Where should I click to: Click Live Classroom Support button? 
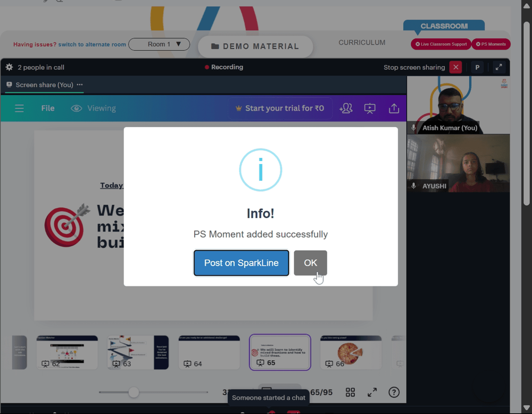click(440, 44)
